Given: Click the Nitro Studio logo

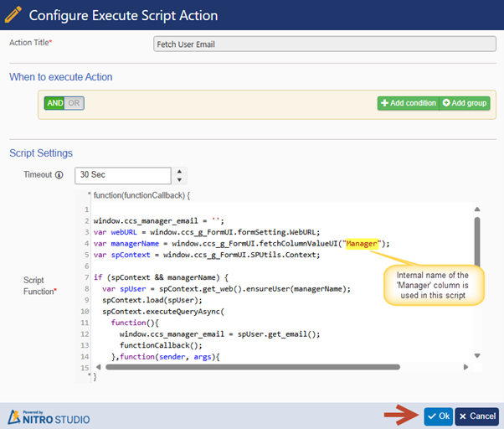Looking at the screenshot, I should point(49,417).
